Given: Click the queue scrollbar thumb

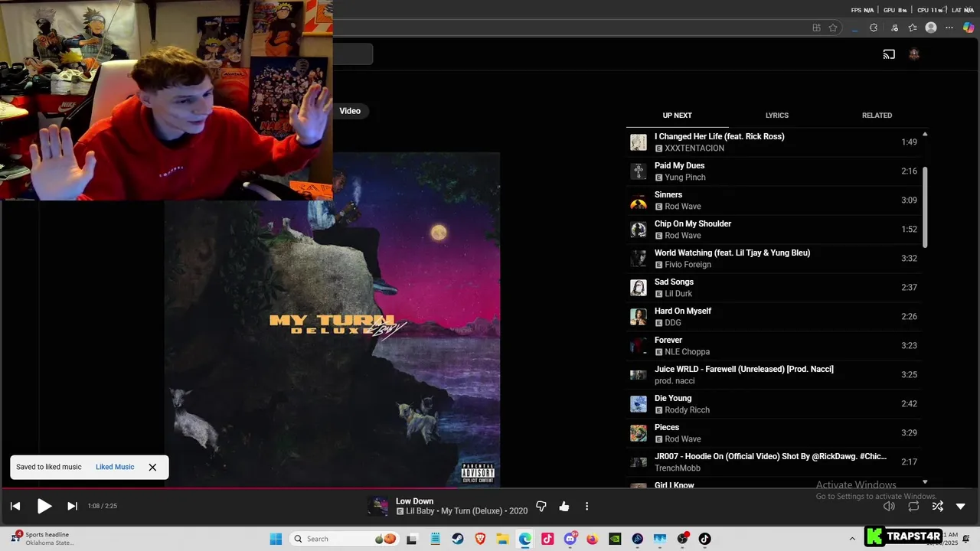Looking at the screenshot, I should [x=925, y=207].
